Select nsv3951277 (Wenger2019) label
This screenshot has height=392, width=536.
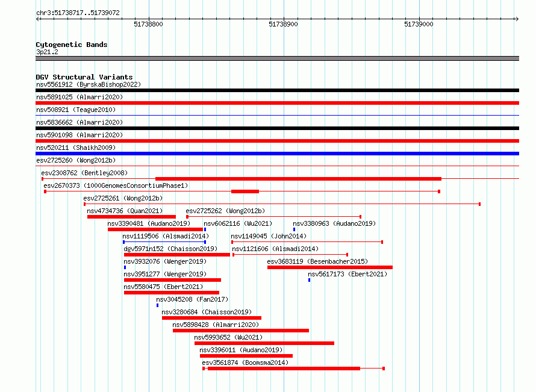pyautogui.click(x=165, y=274)
